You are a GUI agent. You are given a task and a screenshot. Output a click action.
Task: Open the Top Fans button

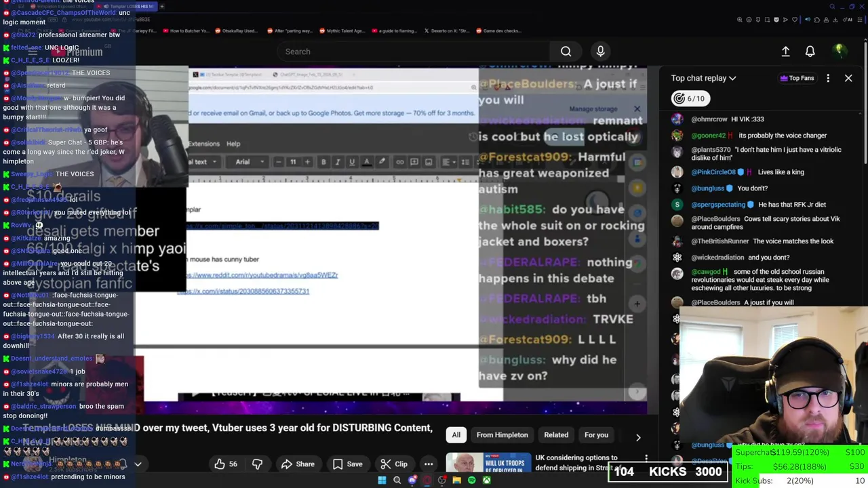tap(796, 78)
